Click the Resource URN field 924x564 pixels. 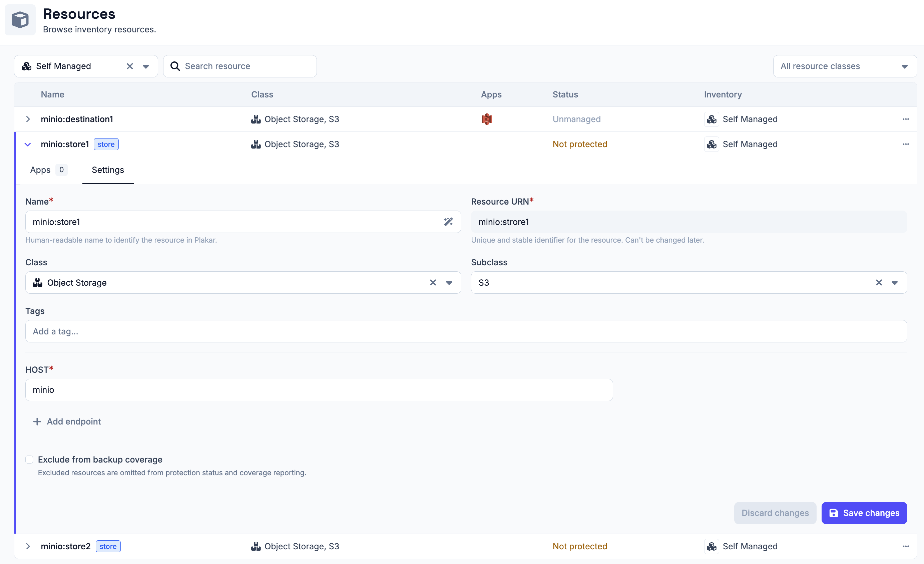(689, 222)
